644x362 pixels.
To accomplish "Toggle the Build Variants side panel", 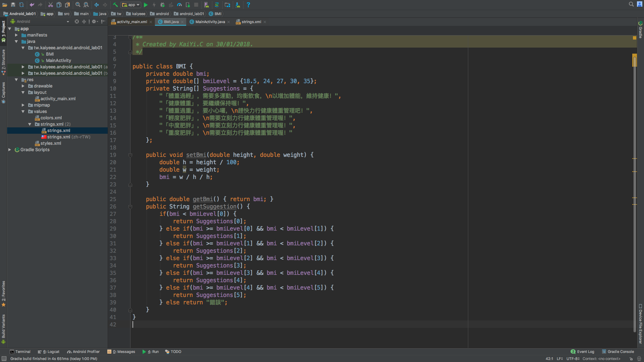I will [3, 329].
